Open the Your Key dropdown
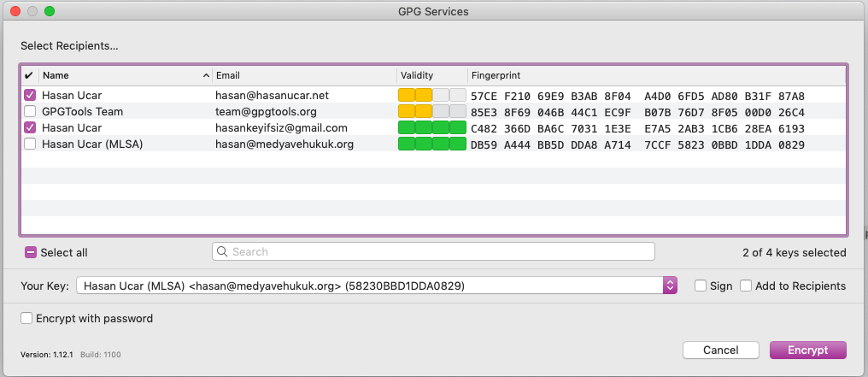This screenshot has width=868, height=377. [x=670, y=286]
